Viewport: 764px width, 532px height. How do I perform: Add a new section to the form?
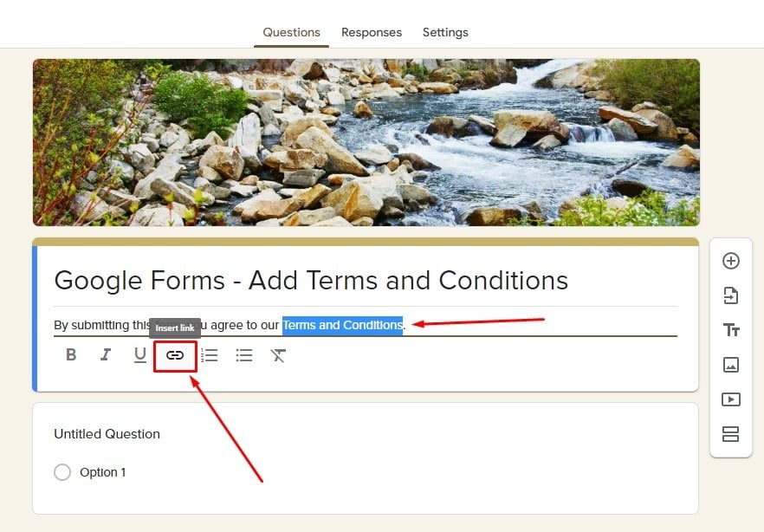(731, 434)
